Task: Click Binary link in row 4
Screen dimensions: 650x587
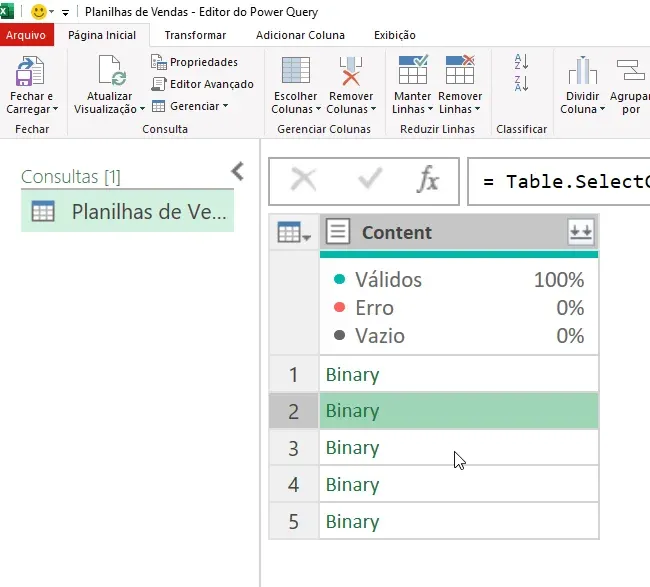Action: (x=352, y=484)
